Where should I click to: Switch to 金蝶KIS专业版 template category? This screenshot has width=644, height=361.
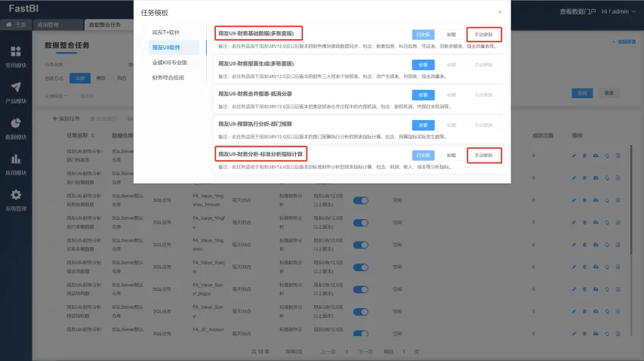point(170,63)
